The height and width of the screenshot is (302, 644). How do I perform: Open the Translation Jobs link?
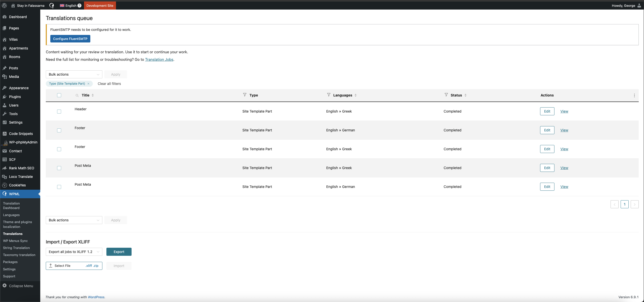click(159, 60)
